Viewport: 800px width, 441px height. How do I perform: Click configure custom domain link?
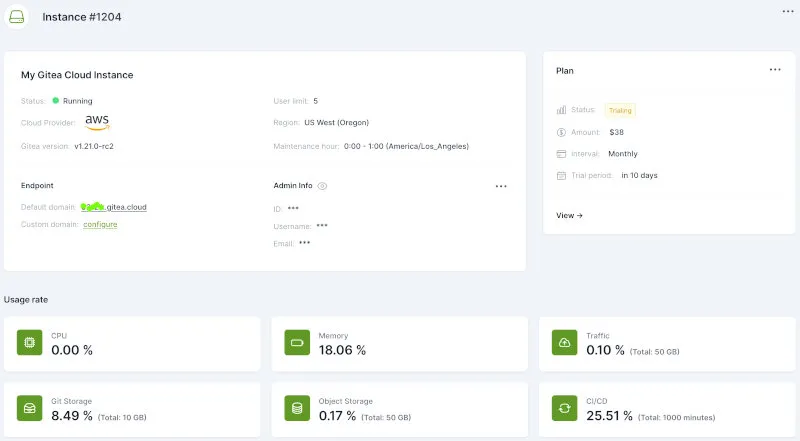tap(100, 224)
